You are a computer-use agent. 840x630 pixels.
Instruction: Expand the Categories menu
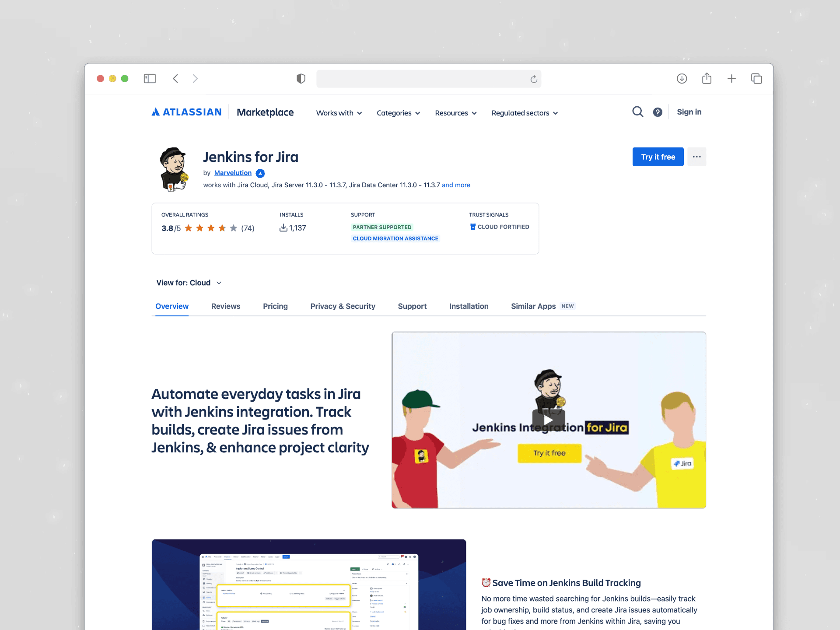(x=399, y=113)
